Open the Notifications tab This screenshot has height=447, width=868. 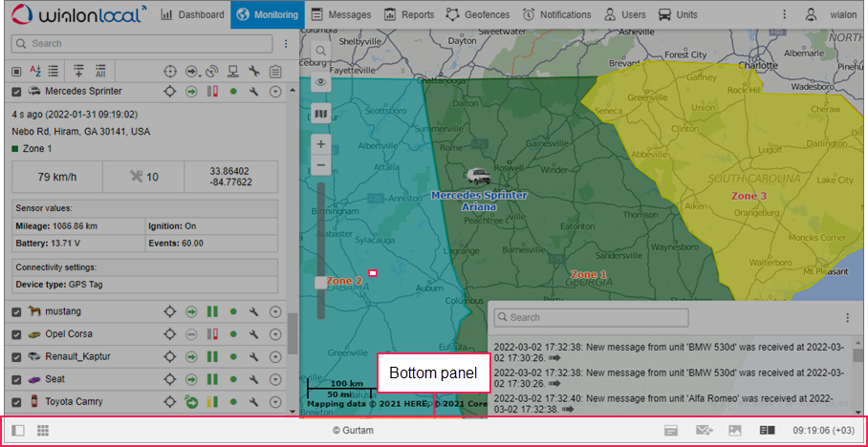558,14
